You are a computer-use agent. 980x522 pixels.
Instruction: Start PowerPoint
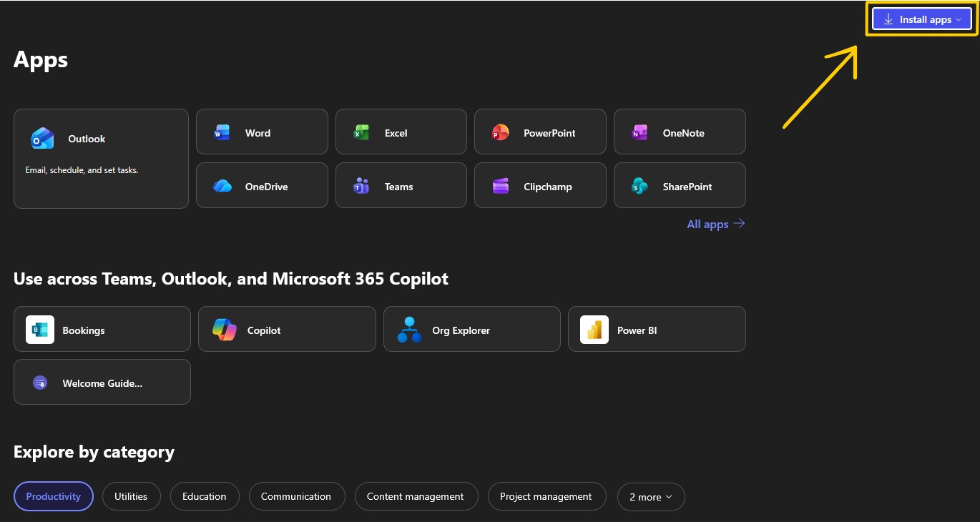pos(540,132)
